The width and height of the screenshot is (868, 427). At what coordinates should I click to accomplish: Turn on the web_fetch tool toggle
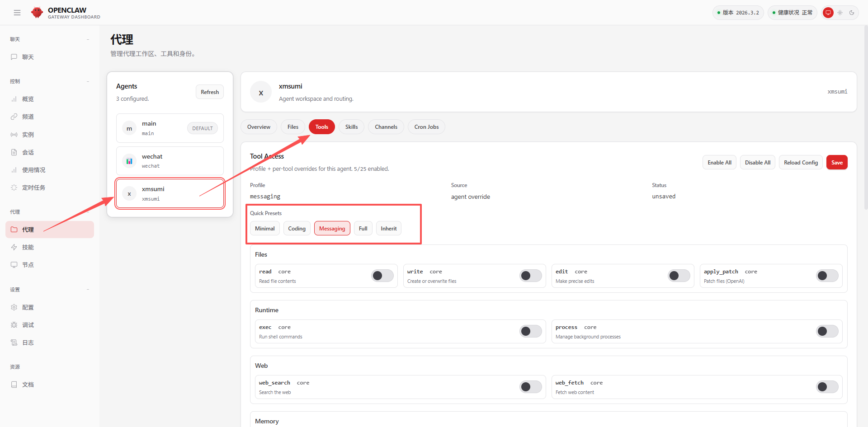click(827, 387)
